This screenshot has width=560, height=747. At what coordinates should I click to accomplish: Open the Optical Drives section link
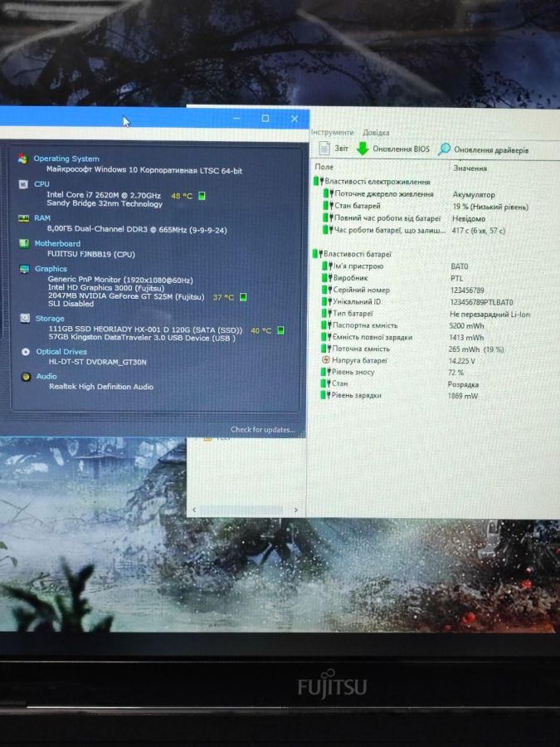pos(61,352)
